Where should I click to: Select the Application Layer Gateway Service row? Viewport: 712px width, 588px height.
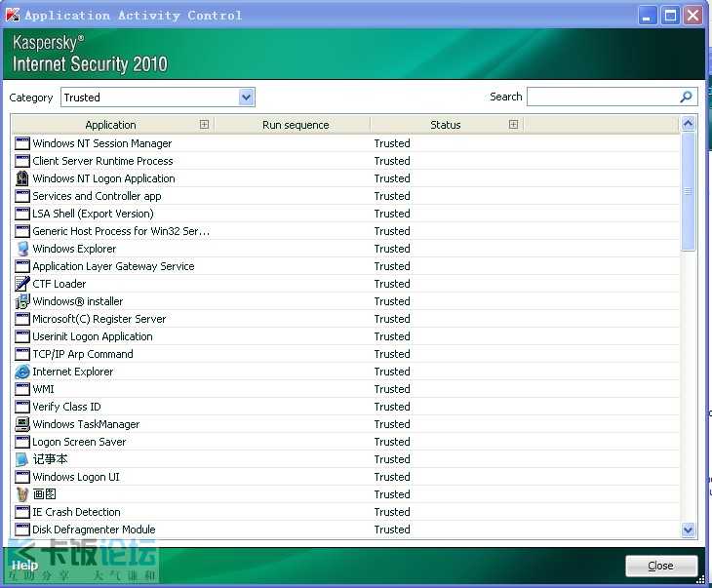click(x=345, y=266)
